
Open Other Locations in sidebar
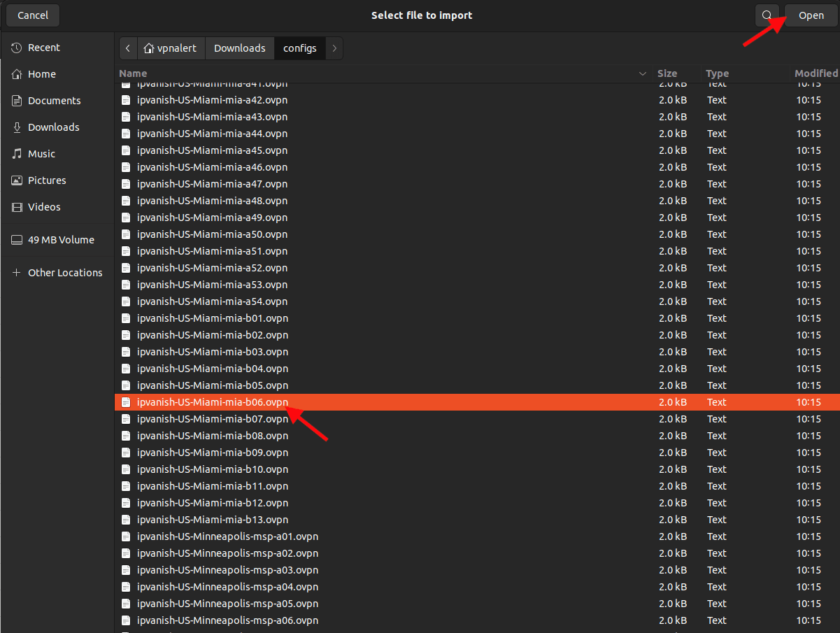tap(64, 273)
